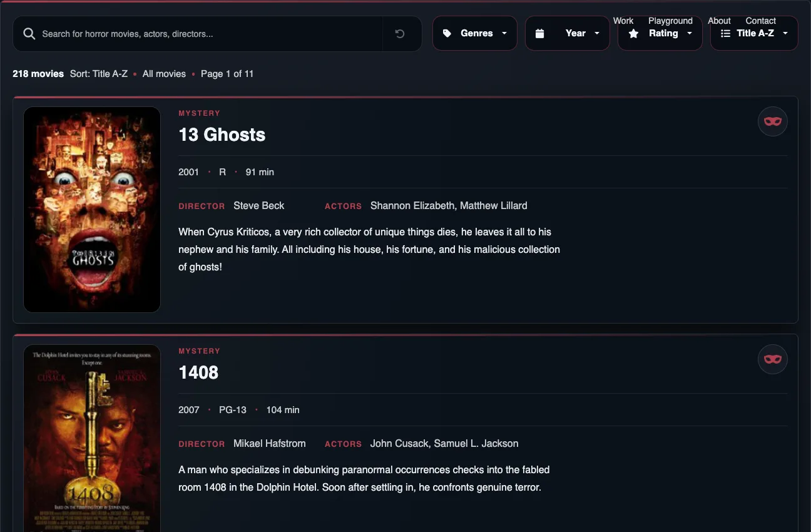Click 'Sort: Title A-Z' status text
This screenshot has height=532, width=811.
(x=99, y=74)
